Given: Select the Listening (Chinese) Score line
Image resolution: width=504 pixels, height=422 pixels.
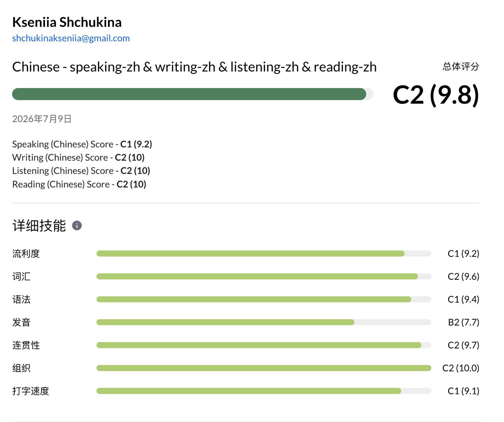Looking at the screenshot, I should (x=81, y=171).
